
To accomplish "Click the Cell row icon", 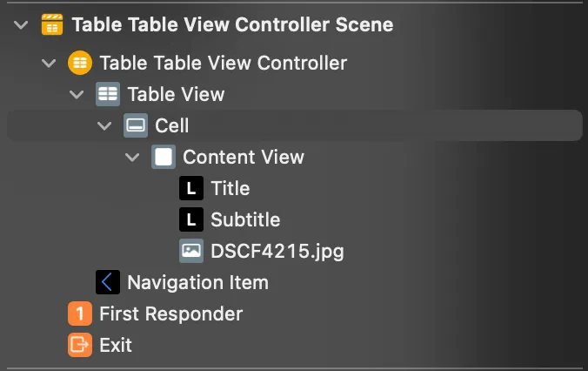I will [136, 125].
